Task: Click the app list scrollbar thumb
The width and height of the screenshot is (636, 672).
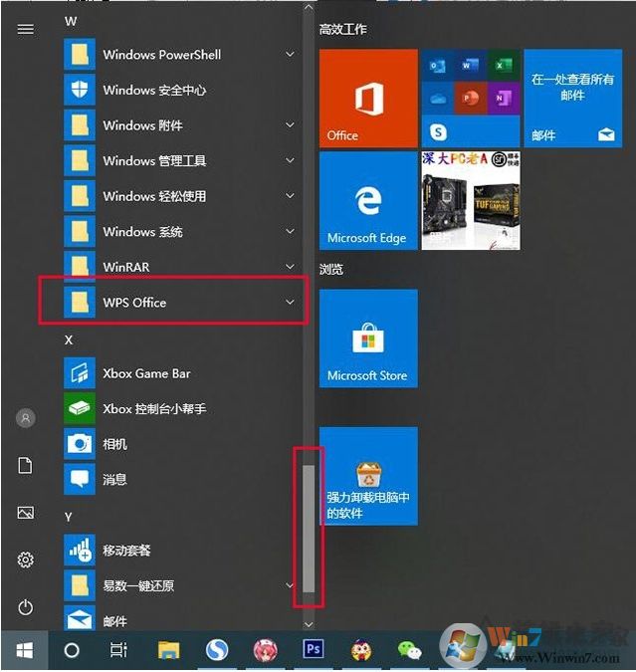Action: click(309, 529)
